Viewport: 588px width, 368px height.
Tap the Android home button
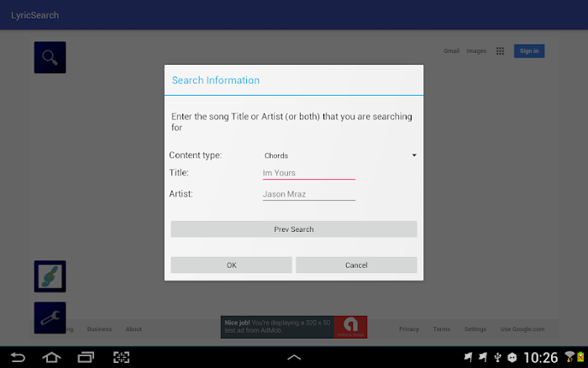[51, 357]
